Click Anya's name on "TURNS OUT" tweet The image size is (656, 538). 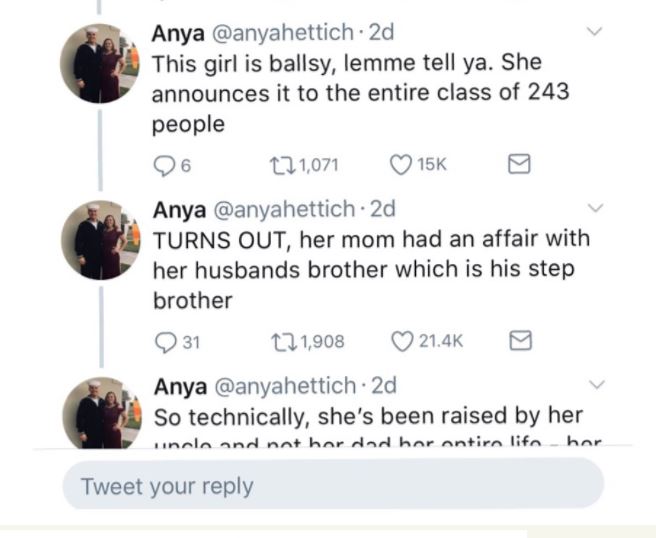[x=177, y=209]
